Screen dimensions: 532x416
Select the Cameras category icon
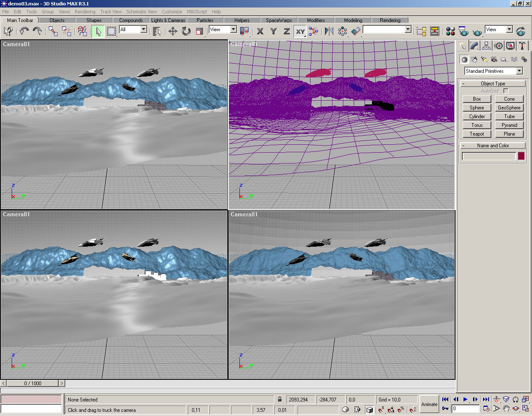[x=494, y=59]
